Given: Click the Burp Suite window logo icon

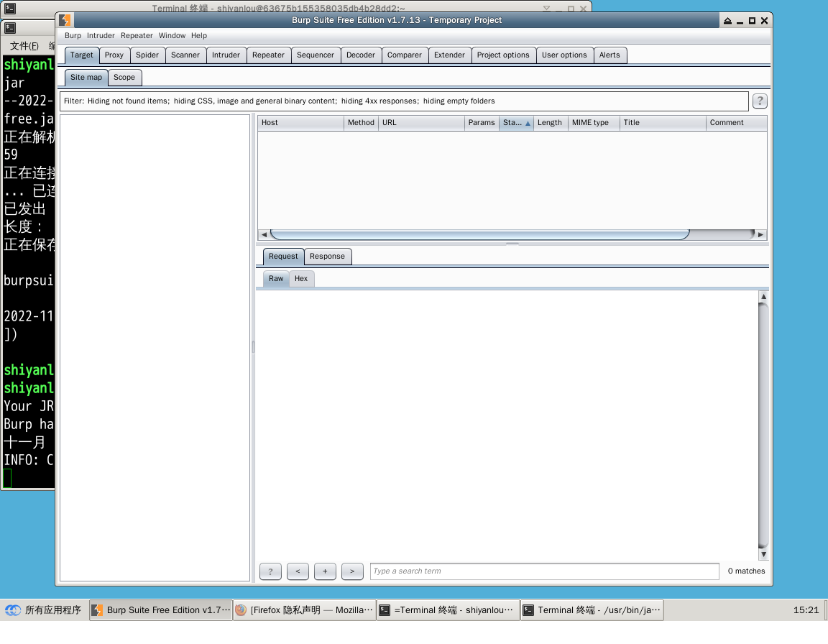Looking at the screenshot, I should click(65, 20).
